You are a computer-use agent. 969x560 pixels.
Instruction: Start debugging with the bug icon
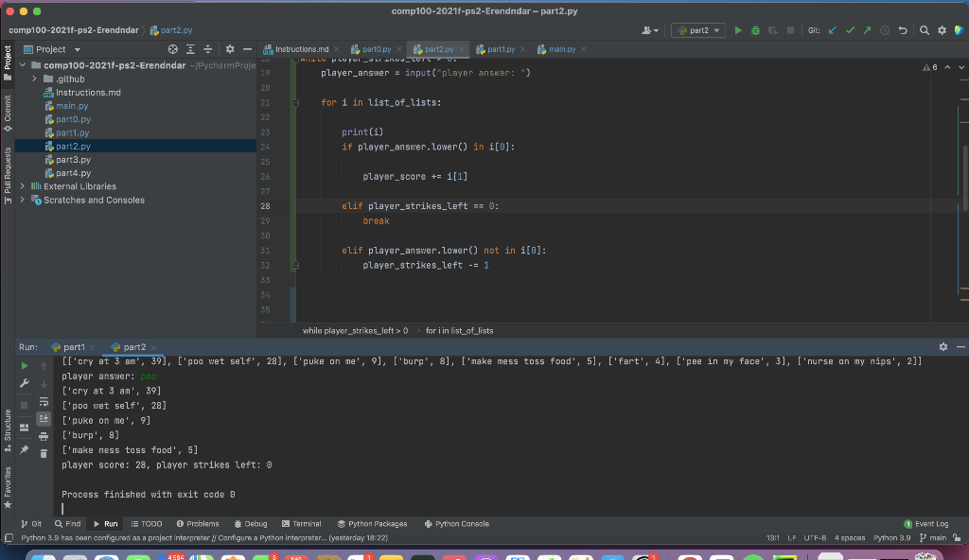755,30
